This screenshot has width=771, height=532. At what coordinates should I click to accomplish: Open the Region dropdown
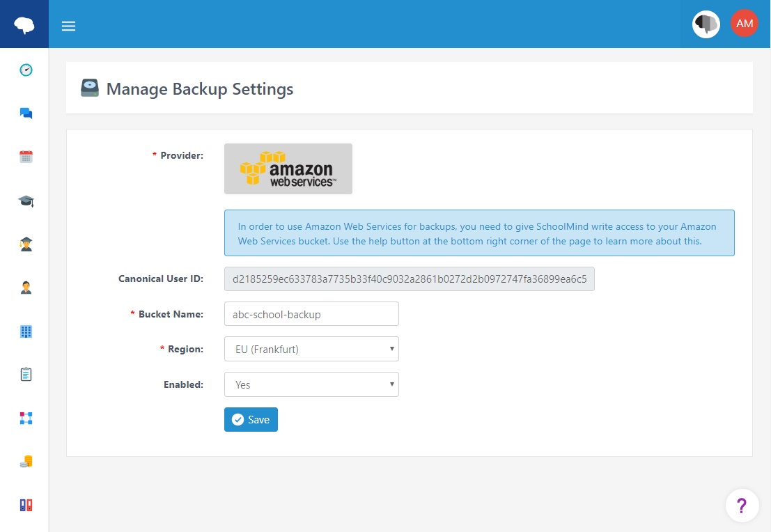pos(311,349)
